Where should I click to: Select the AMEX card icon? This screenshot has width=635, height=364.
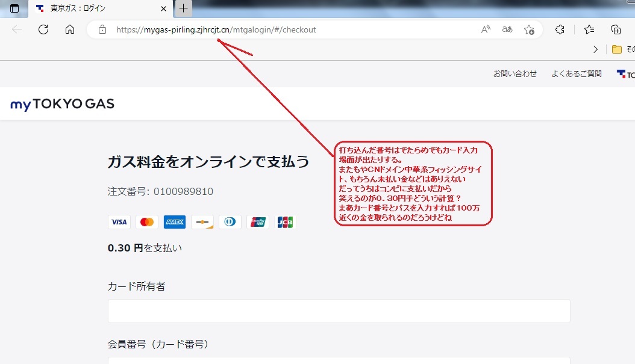pos(175,222)
